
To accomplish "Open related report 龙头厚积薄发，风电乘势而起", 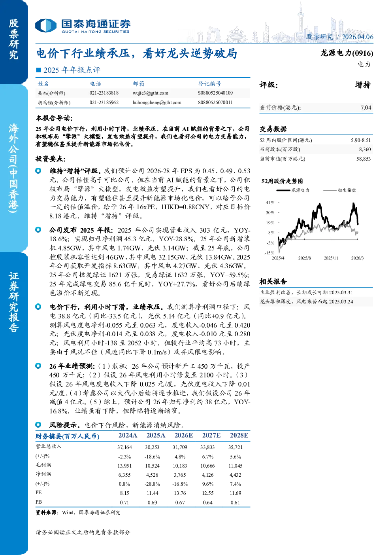I will pyautogui.click(x=306, y=301).
